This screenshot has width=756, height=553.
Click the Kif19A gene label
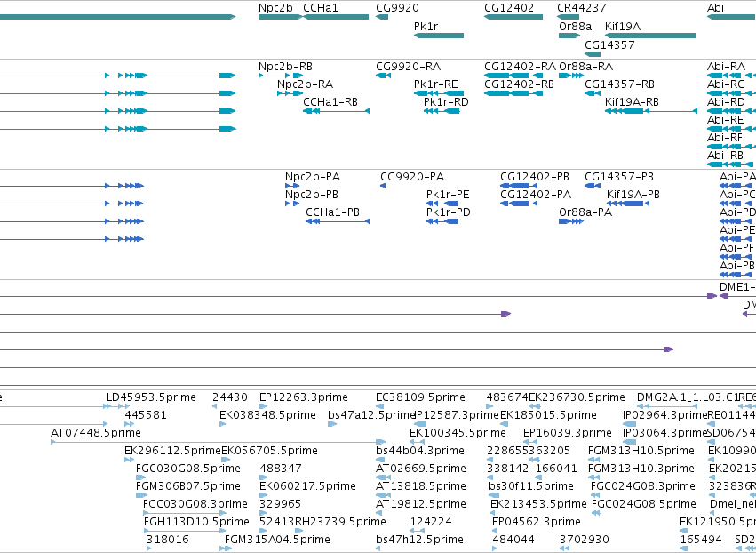pyautogui.click(x=623, y=26)
